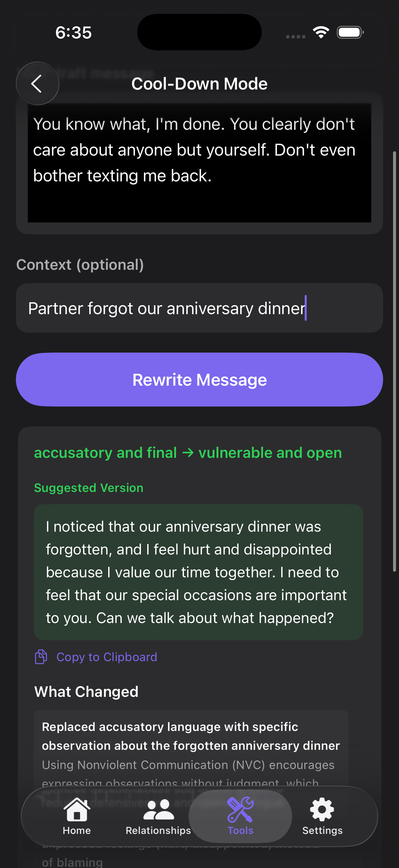Click the context field saying Partner forgot our anniversary dinner
The image size is (399, 868).
pyautogui.click(x=199, y=308)
